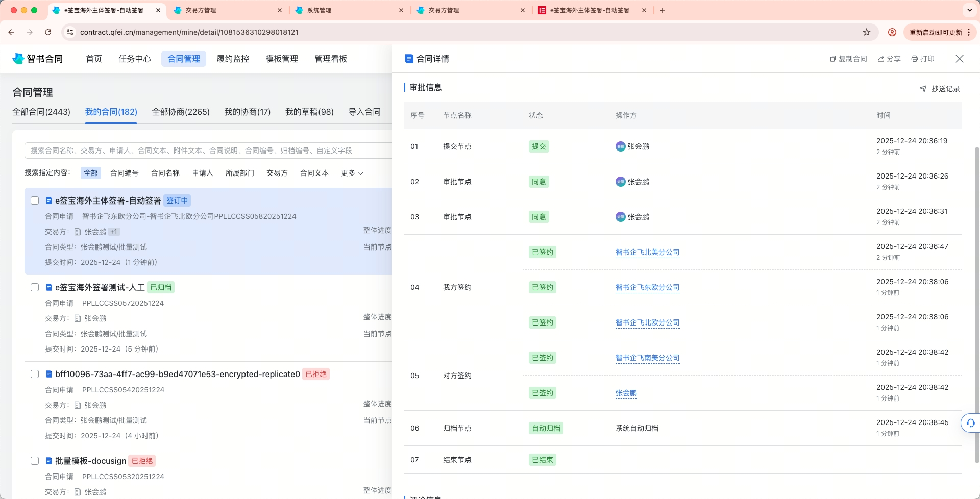
Task: Expand the 更多 search filter dropdown
Action: [x=351, y=173]
